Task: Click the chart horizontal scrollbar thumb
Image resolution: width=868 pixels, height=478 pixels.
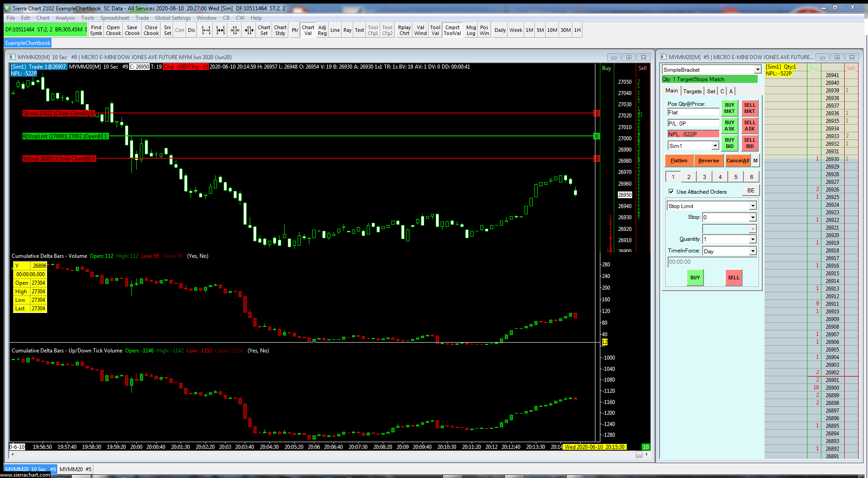Action: pyautogui.click(x=639, y=455)
